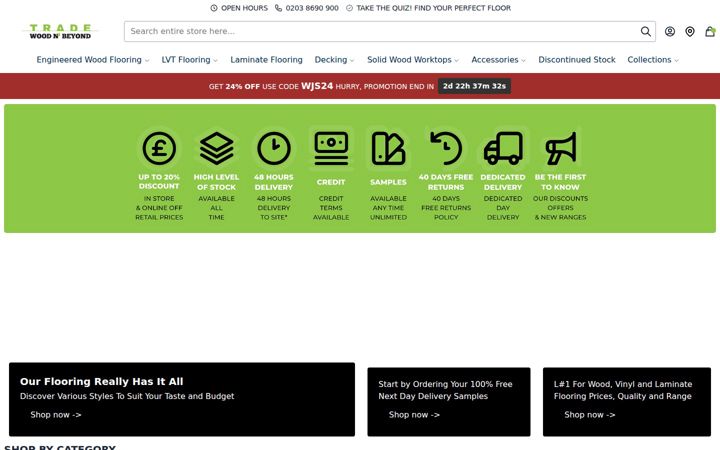Click the promotion countdown timer badge
Screen dimensions: 720x450
474,86
